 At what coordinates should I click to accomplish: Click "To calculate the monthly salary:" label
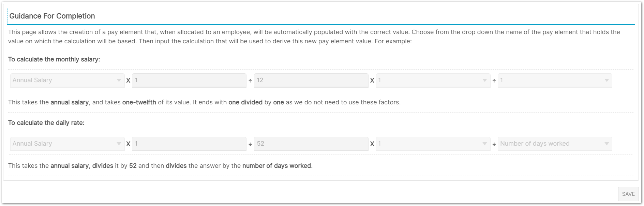tap(54, 59)
